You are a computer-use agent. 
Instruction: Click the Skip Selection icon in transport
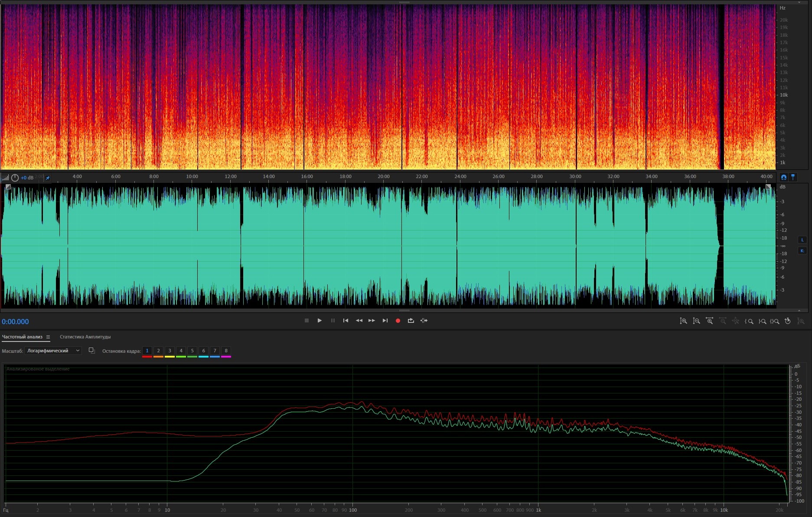click(x=424, y=321)
